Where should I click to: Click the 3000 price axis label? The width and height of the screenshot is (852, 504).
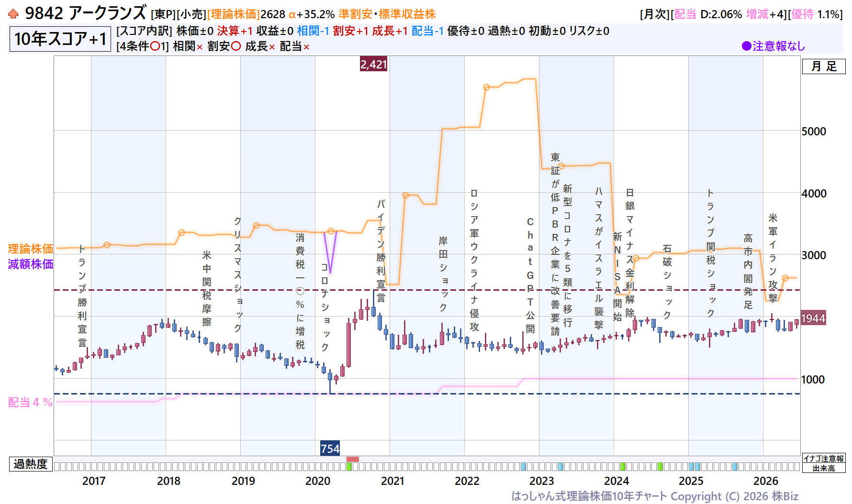pyautogui.click(x=814, y=255)
